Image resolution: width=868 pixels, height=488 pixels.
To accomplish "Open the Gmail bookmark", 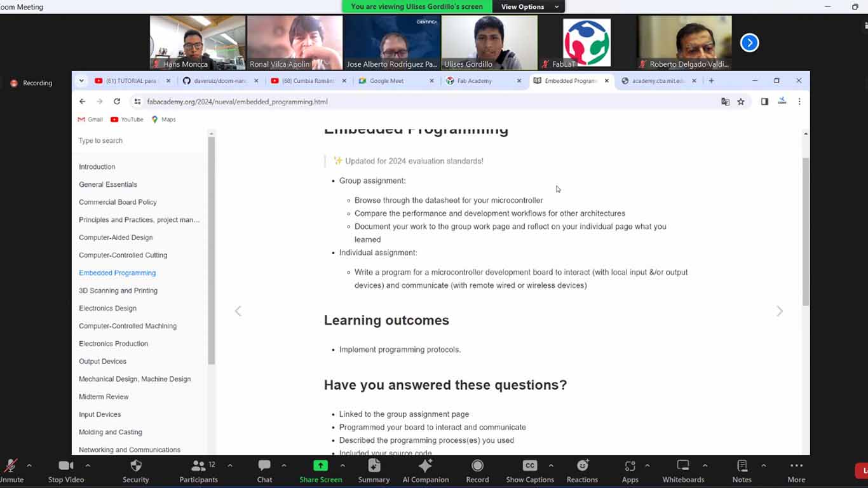I will pyautogui.click(x=90, y=119).
